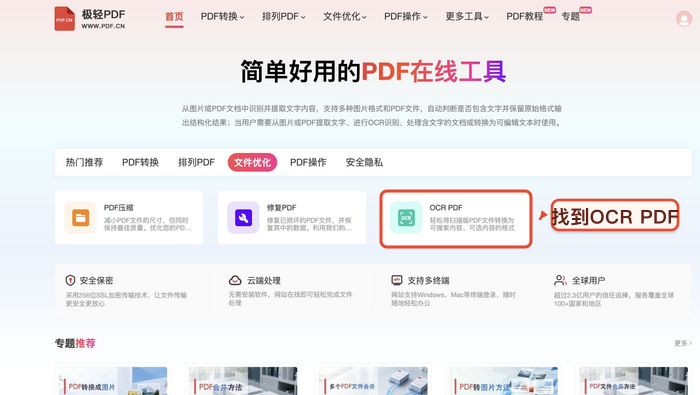This screenshot has height=395, width=700.
Task: Click the 专题推荐 section heading
Action: pyautogui.click(x=75, y=343)
